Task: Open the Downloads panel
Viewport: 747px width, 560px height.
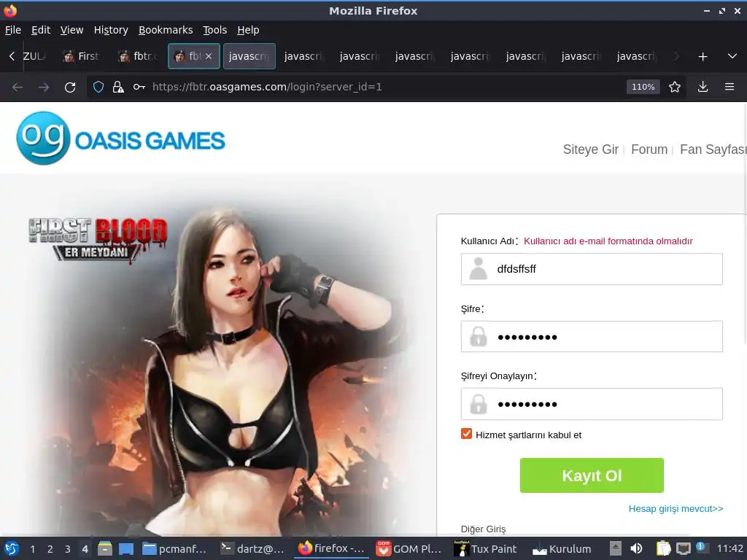Action: [703, 87]
